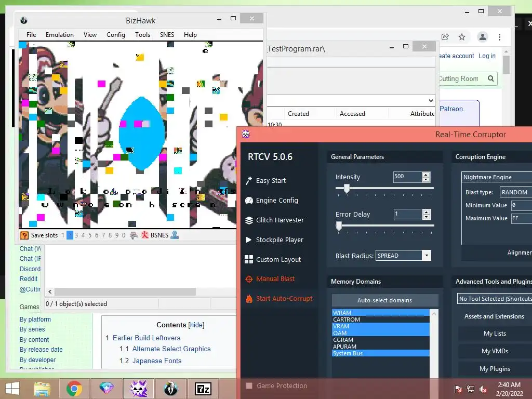The width and height of the screenshot is (532, 399).
Task: Open the Glitch Harvester layers icon
Action: coord(249,220)
